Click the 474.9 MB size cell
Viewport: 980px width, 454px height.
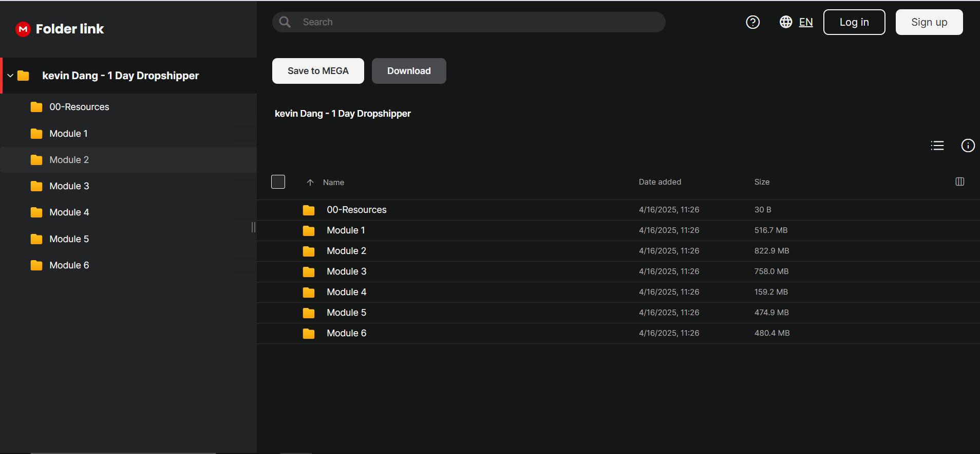pyautogui.click(x=771, y=313)
